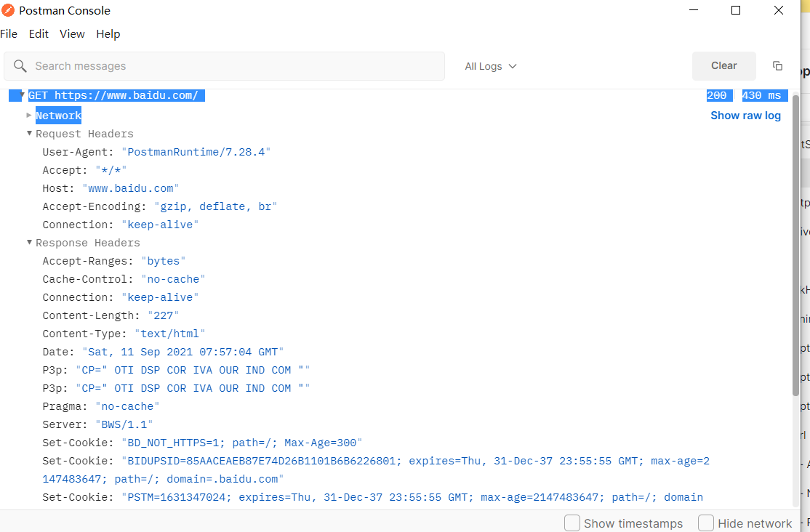The width and height of the screenshot is (810, 532).
Task: Open the All Logs filter dropdown
Action: pyautogui.click(x=490, y=66)
